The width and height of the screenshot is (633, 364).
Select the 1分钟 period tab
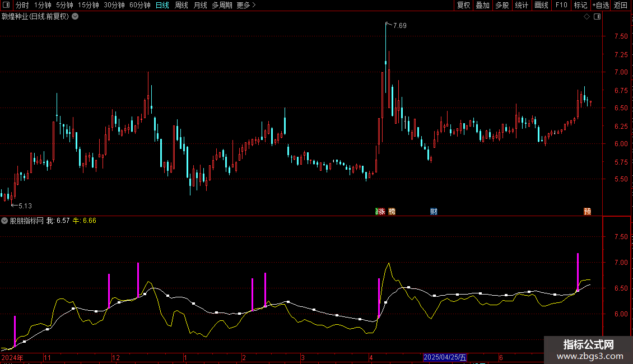pyautogui.click(x=43, y=5)
